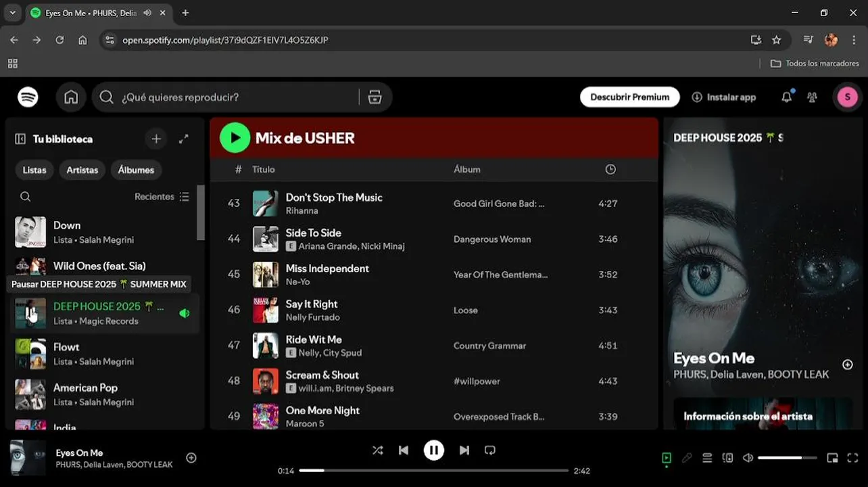Expand library panel with arrows icon

pos(183,139)
